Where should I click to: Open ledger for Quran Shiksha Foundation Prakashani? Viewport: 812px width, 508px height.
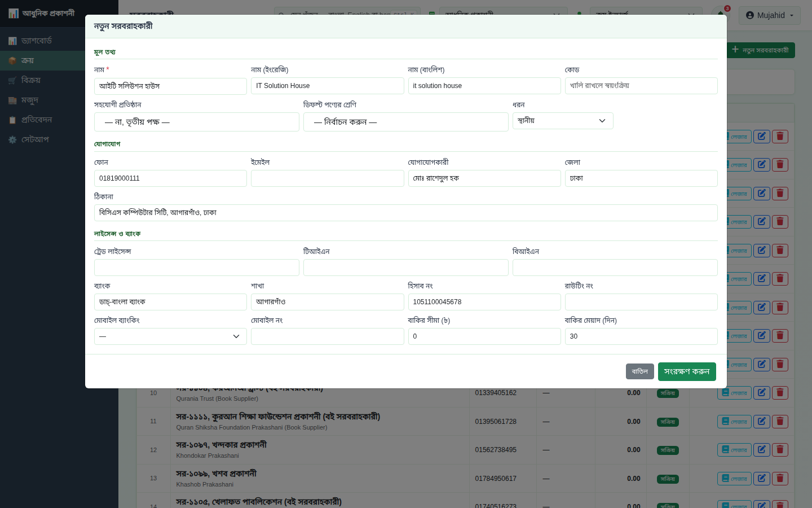coord(734,421)
